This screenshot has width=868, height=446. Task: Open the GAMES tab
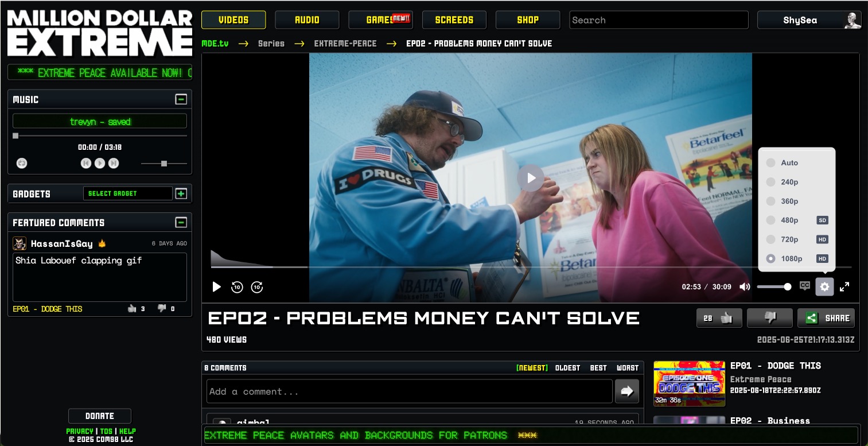pos(380,20)
